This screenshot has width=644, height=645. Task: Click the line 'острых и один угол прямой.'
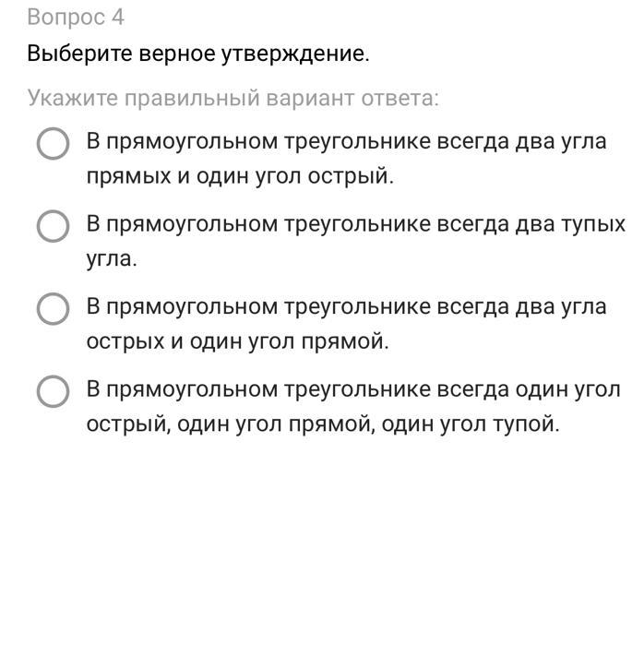238,341
